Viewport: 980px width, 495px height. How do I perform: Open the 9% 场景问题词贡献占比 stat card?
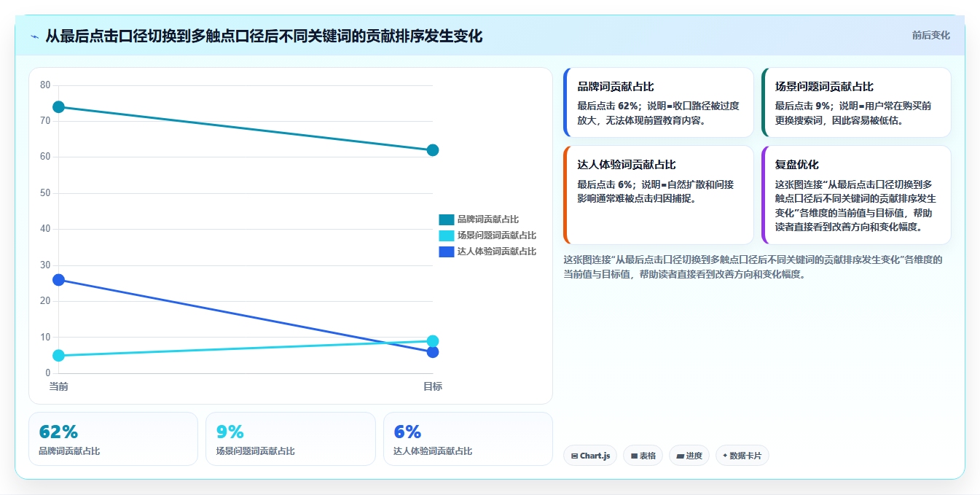291,439
